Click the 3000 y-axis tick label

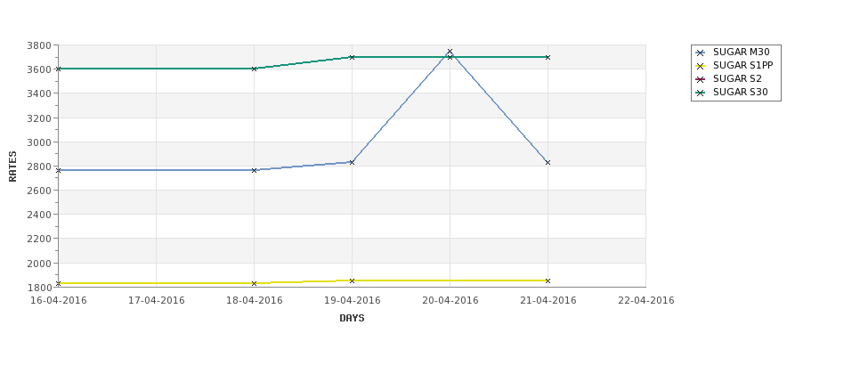[x=39, y=142]
